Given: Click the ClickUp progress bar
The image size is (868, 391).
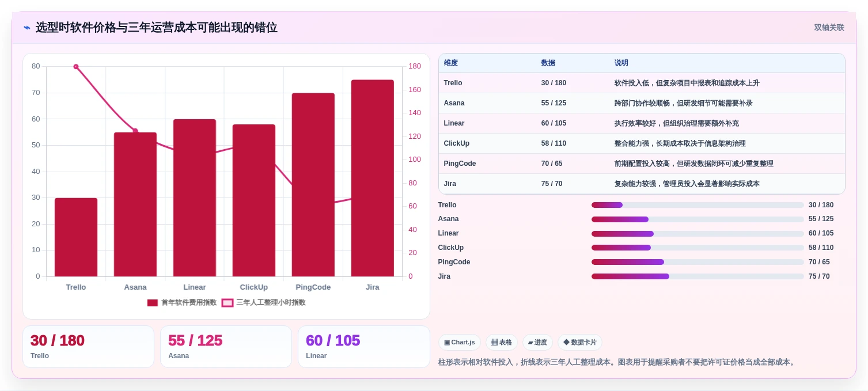Looking at the screenshot, I should [x=698, y=248].
